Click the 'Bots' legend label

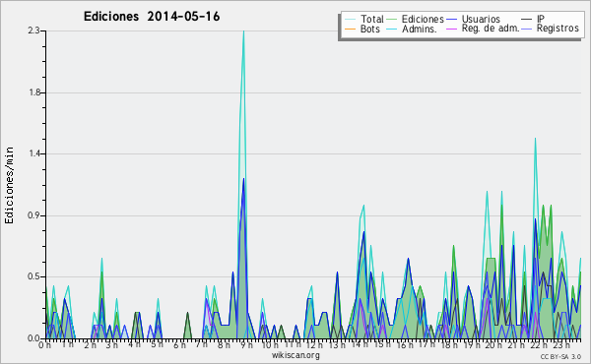pyautogui.click(x=369, y=29)
